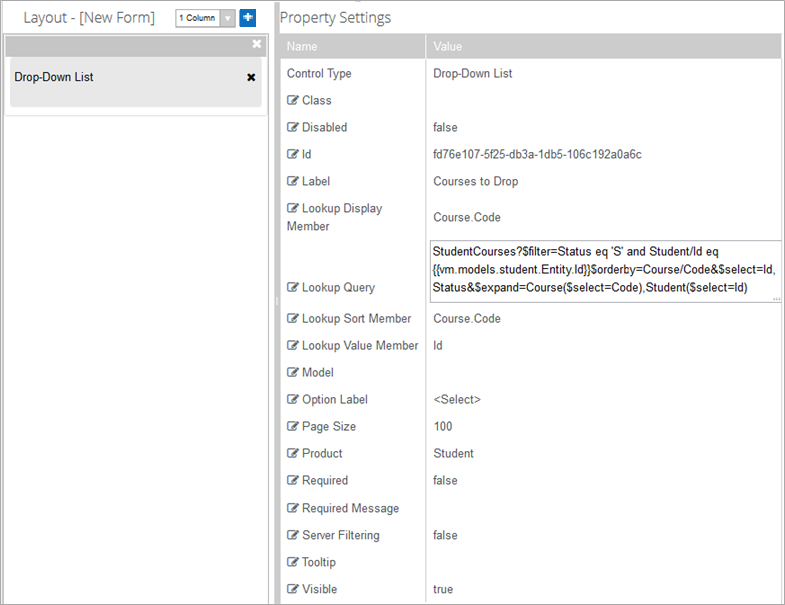Click the edit icon beside Required
The height and width of the screenshot is (605, 785).
292,480
